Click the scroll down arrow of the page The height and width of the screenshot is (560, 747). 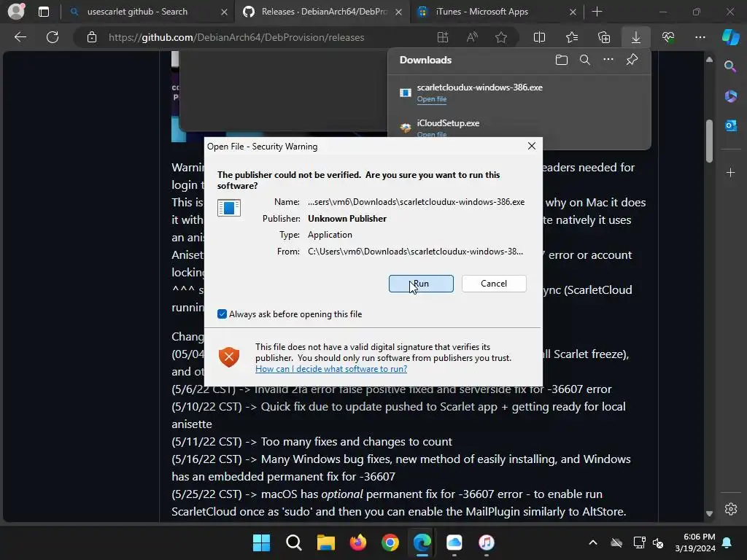tap(709, 513)
